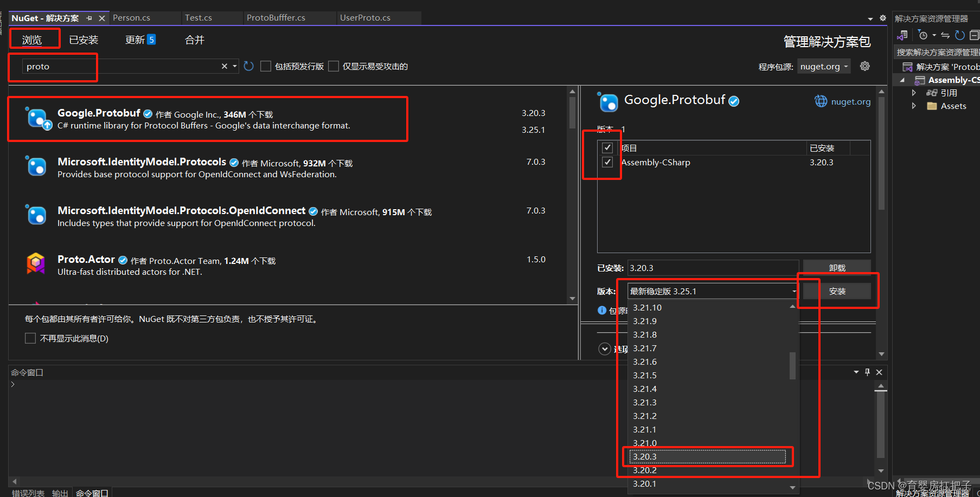Open command window position dropdown arrow
The width and height of the screenshot is (980, 497).
pos(856,372)
